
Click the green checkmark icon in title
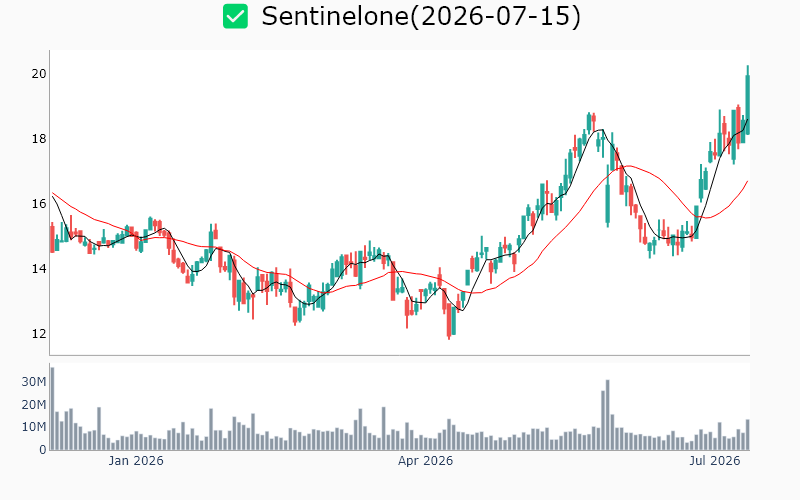235,16
